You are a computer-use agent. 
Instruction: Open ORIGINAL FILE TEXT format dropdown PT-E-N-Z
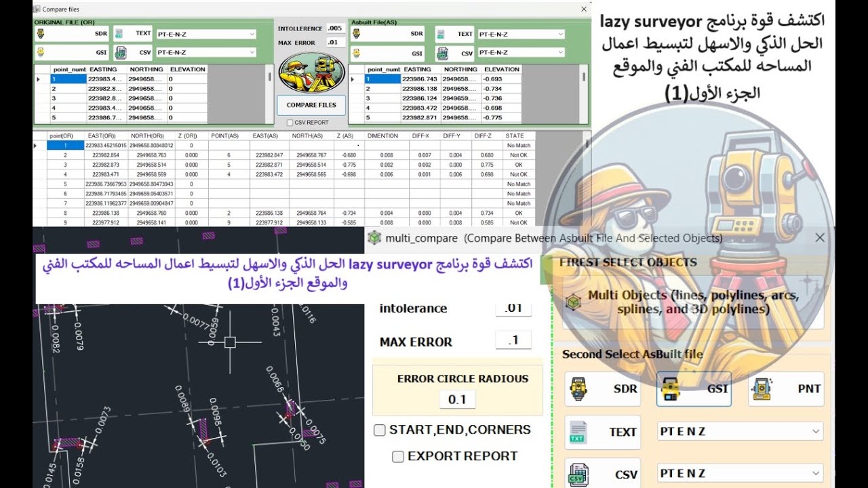click(206, 34)
